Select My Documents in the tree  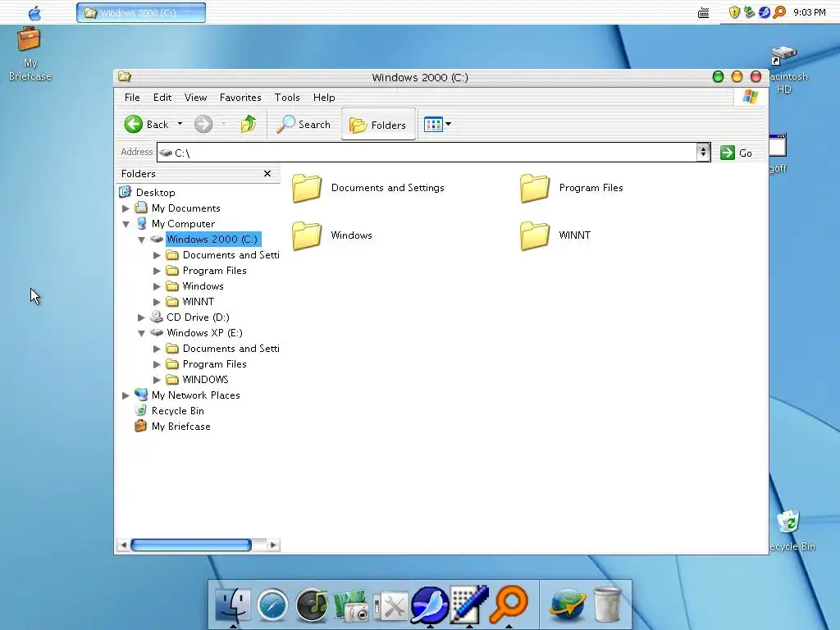[x=186, y=208]
